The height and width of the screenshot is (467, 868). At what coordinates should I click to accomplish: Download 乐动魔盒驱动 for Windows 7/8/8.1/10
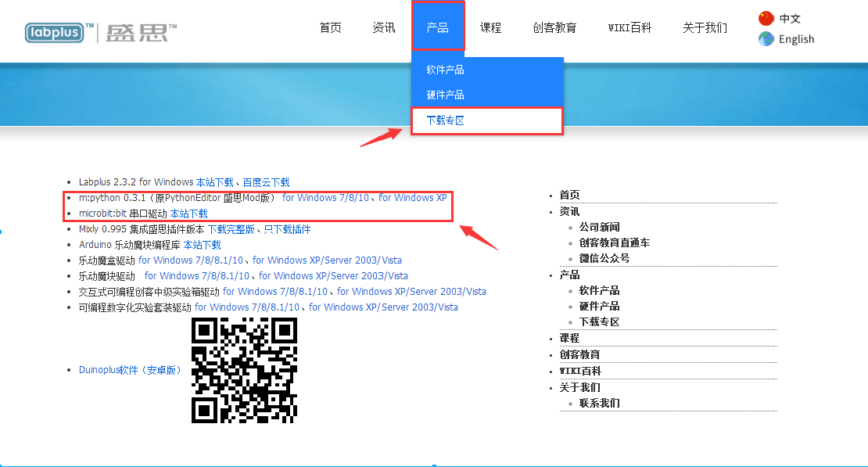[191, 260]
